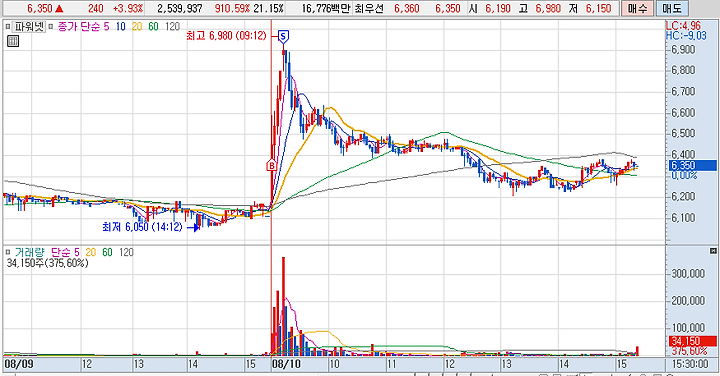720x376 pixels.
Task: Select the 종가 단순 moving average label
Action: tap(78, 27)
